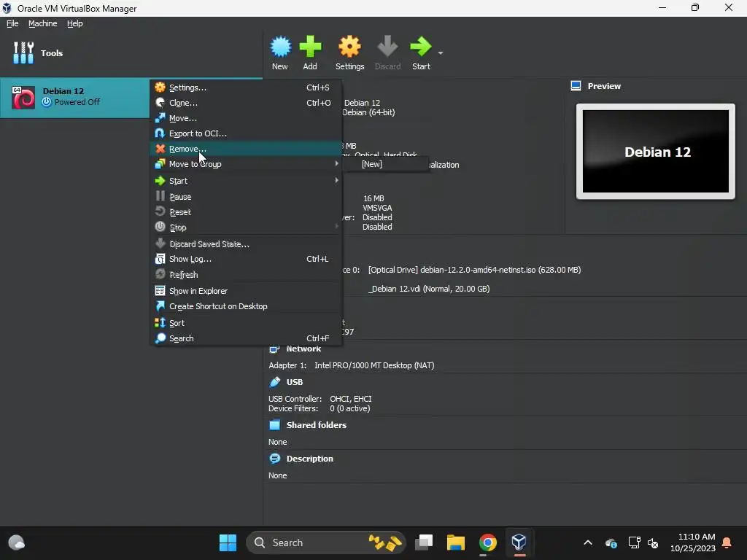Open the Description heading link
Viewport: 747px width, 560px height.
tap(309, 459)
